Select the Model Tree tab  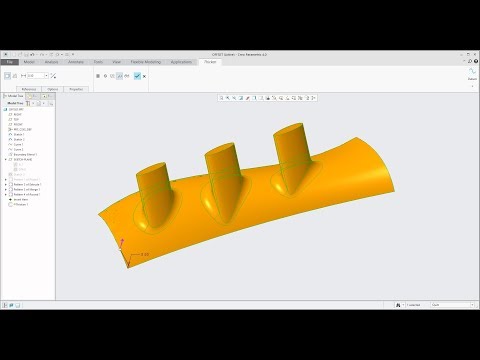(14, 96)
